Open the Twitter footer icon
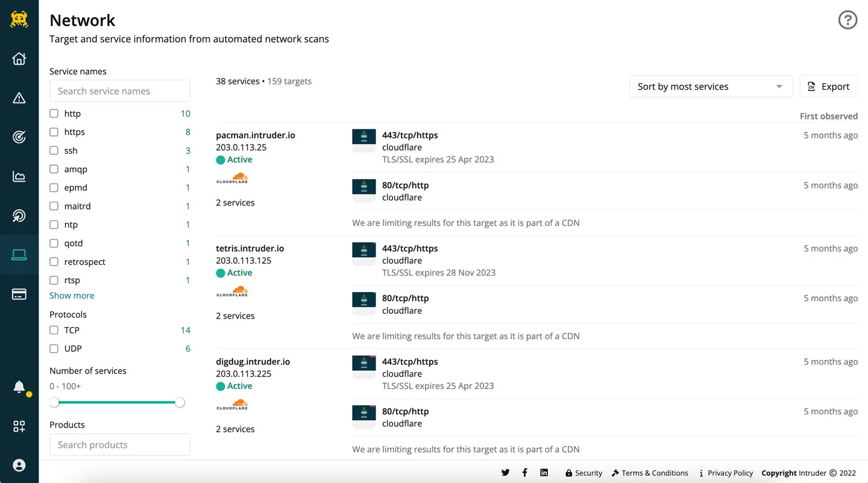Image resolution: width=868 pixels, height=483 pixels. (x=505, y=473)
